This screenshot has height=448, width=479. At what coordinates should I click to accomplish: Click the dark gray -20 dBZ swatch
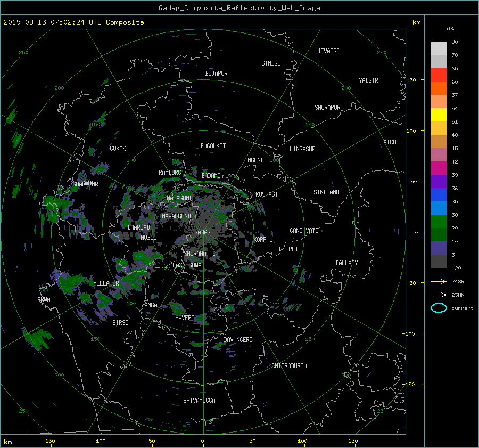439,262
